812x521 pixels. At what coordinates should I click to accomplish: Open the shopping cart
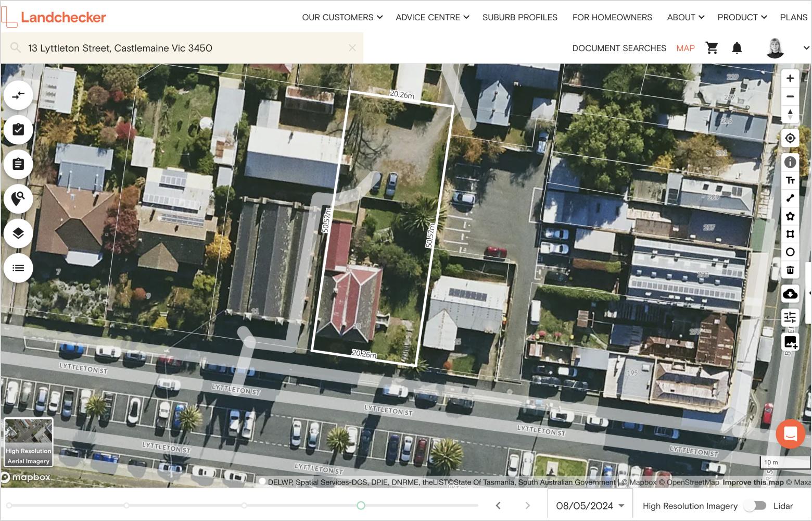tap(712, 48)
